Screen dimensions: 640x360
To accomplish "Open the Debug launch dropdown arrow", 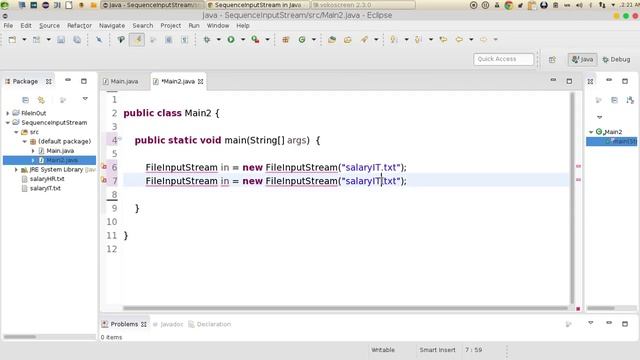I will tap(218, 40).
